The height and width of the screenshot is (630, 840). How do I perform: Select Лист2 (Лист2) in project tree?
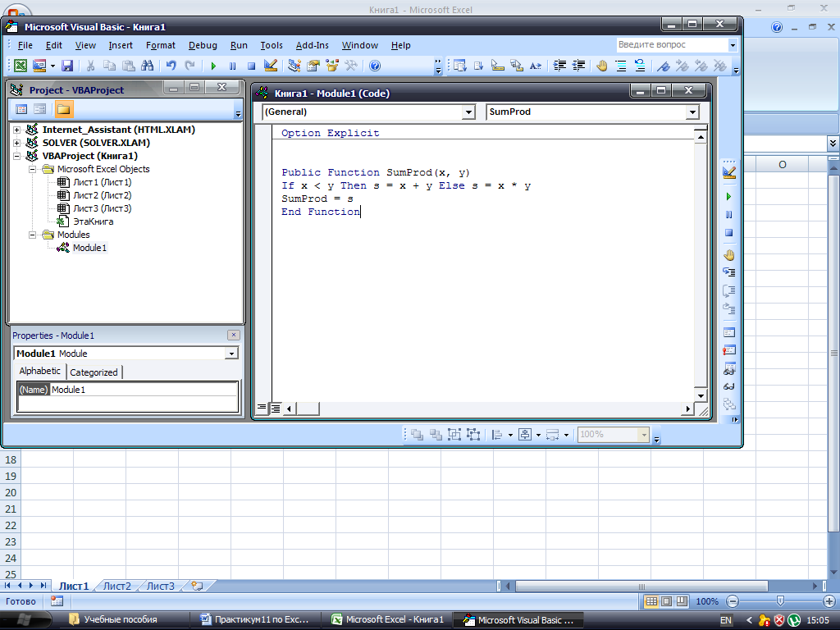[x=102, y=195]
